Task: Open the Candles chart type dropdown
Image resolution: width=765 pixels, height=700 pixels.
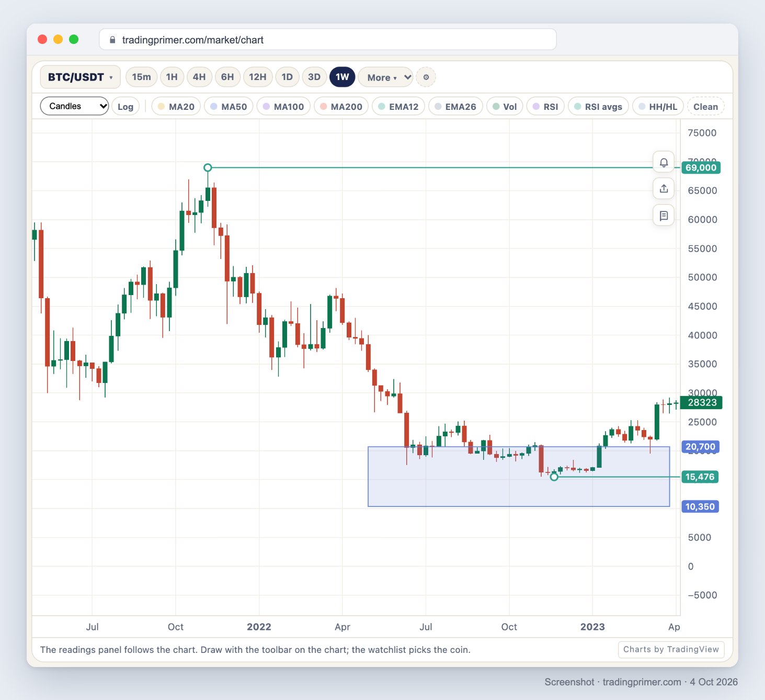Action: [x=74, y=106]
